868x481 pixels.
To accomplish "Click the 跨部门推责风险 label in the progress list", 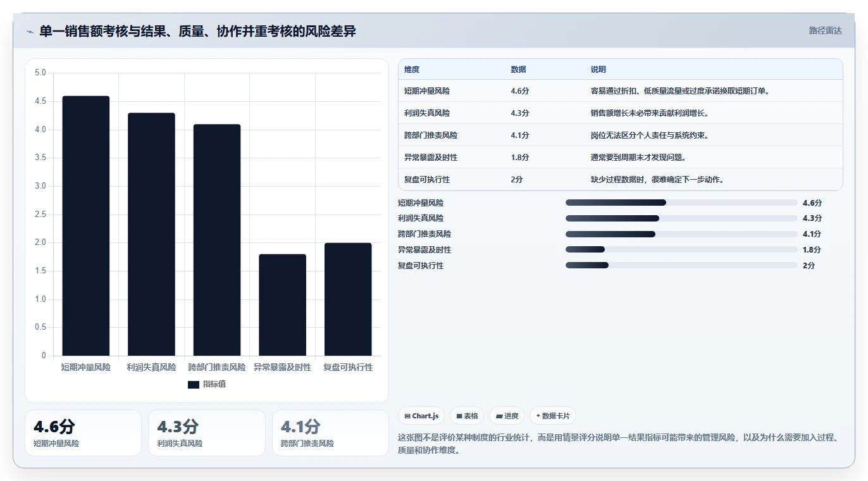I will [x=425, y=234].
